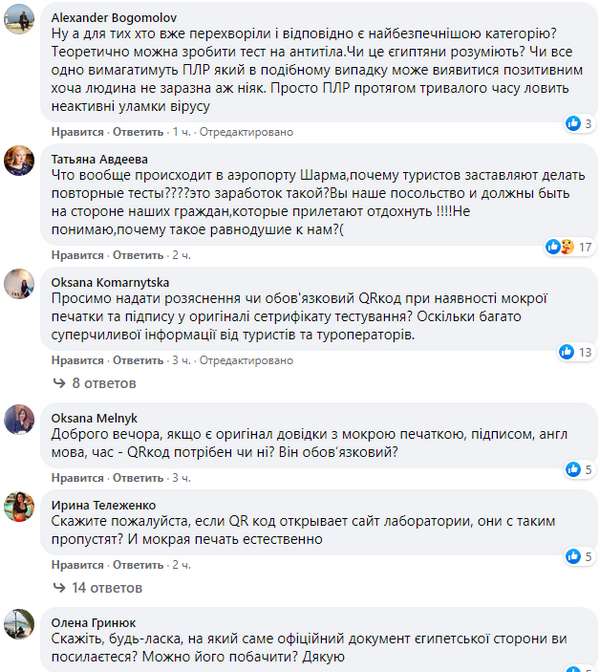Like Alexander Bogomolov's comment with Нравится
The height and width of the screenshot is (672, 600).
[78, 132]
